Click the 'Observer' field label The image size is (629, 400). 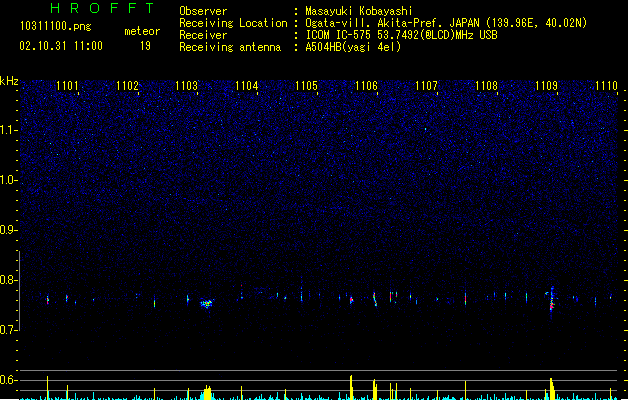point(203,11)
